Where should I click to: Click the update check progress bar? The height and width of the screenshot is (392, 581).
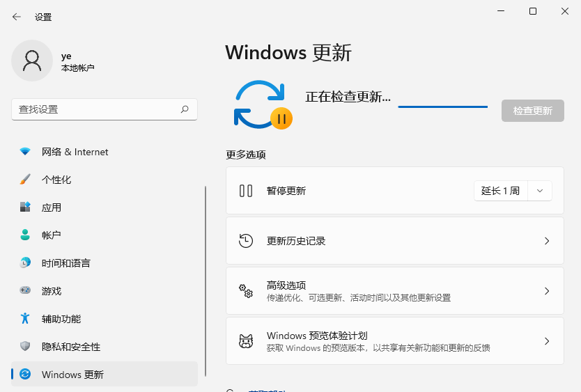(x=443, y=107)
